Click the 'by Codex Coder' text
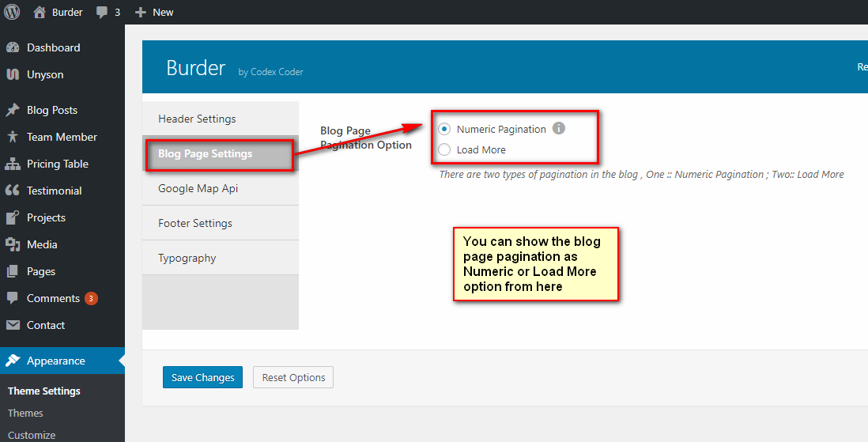This screenshot has width=868, height=442. click(x=270, y=72)
